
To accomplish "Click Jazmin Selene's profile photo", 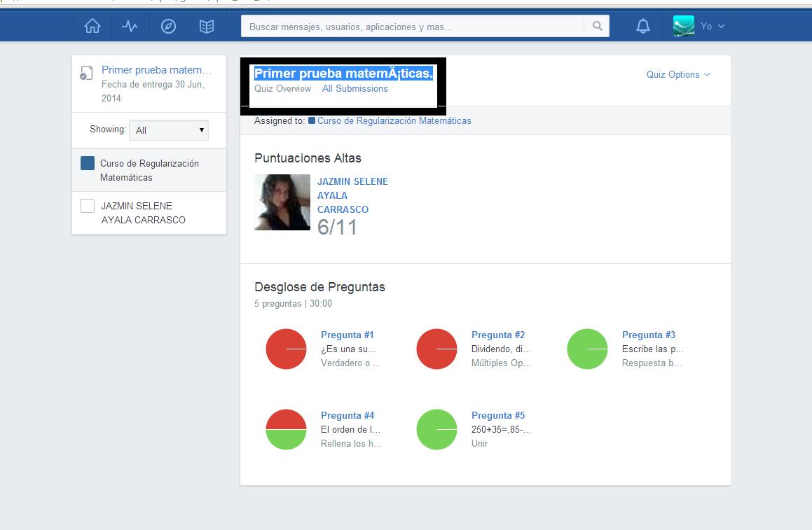I will [x=282, y=202].
